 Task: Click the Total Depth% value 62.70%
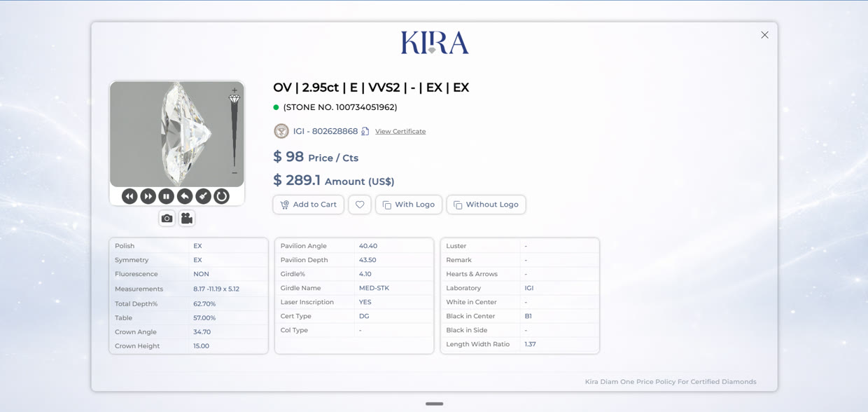(204, 304)
